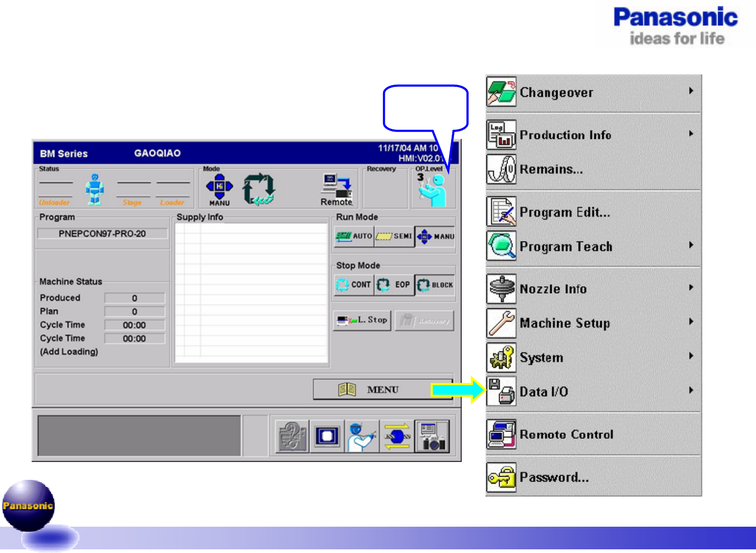Select EOP stop mode

[394, 285]
